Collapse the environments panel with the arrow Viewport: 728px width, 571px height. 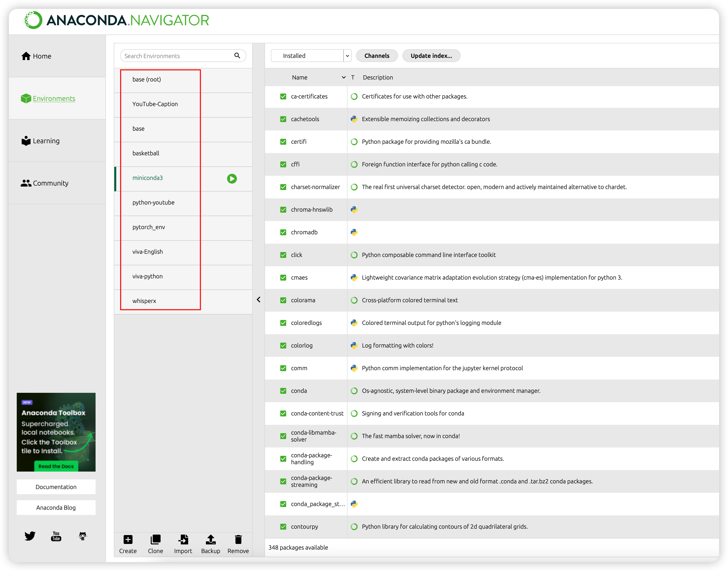[259, 300]
